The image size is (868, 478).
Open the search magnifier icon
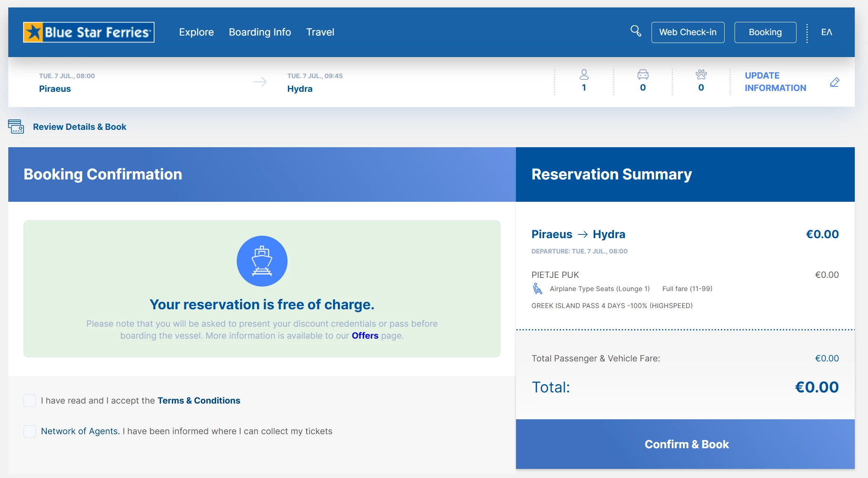coord(635,31)
